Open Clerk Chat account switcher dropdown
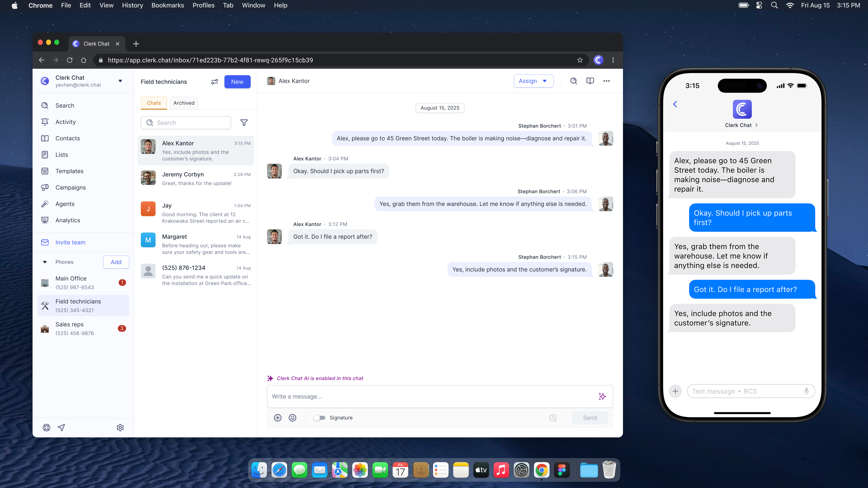The image size is (868, 488). click(120, 81)
